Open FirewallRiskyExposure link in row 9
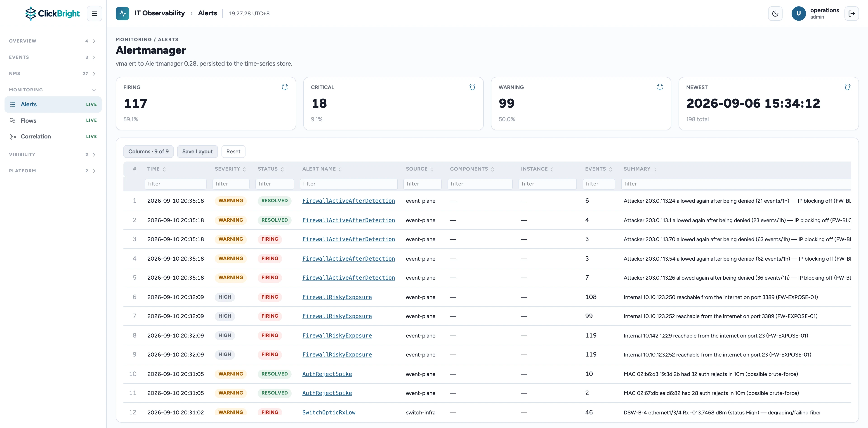 coord(337,354)
